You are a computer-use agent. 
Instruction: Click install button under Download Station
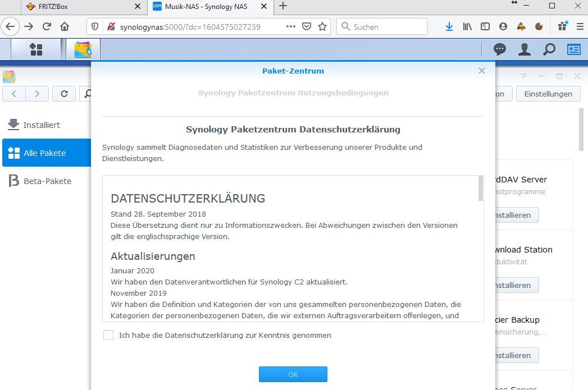[x=517, y=285]
